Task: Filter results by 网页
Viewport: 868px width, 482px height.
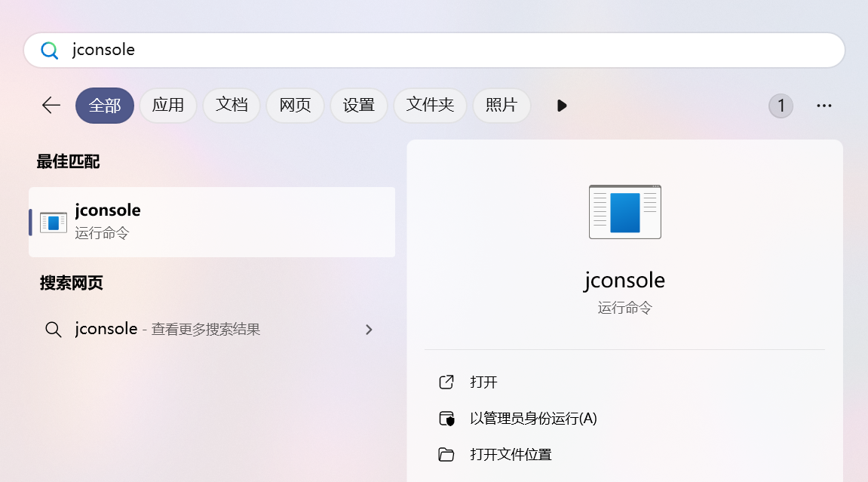Action: click(x=295, y=106)
